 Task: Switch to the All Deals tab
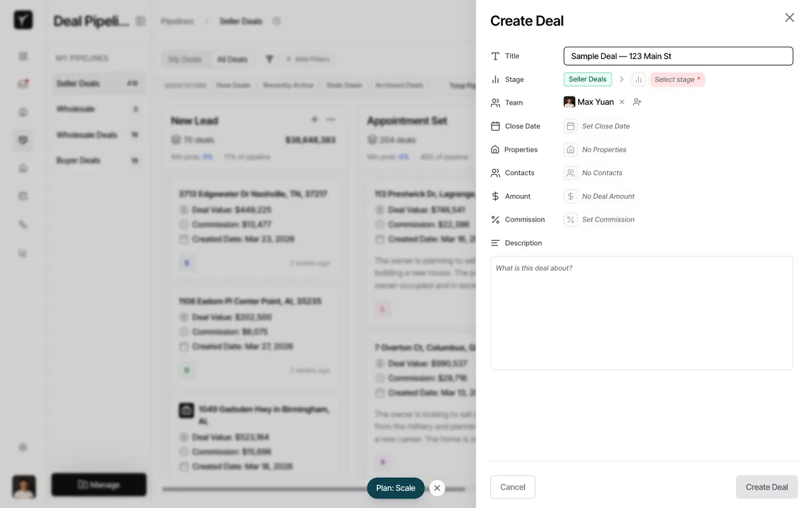(232, 58)
